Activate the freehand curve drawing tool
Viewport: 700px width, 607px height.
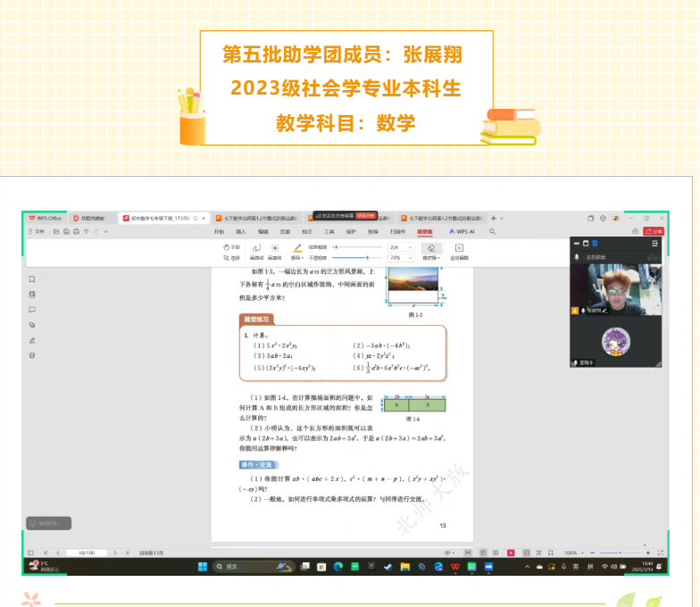[255, 249]
